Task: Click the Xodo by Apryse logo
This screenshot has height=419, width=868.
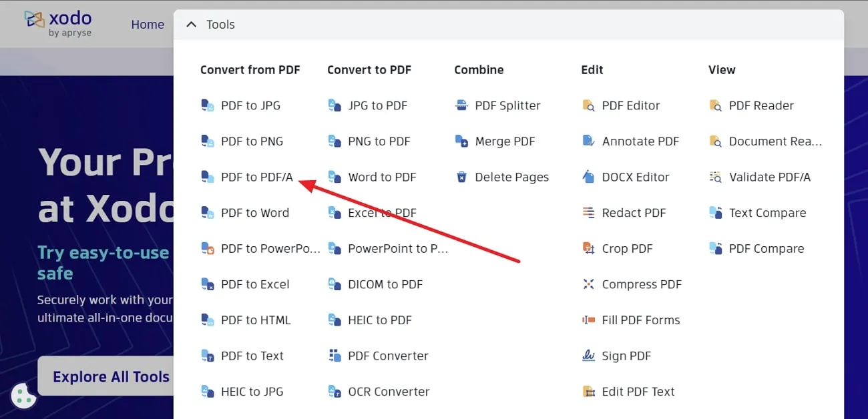Action: [58, 23]
